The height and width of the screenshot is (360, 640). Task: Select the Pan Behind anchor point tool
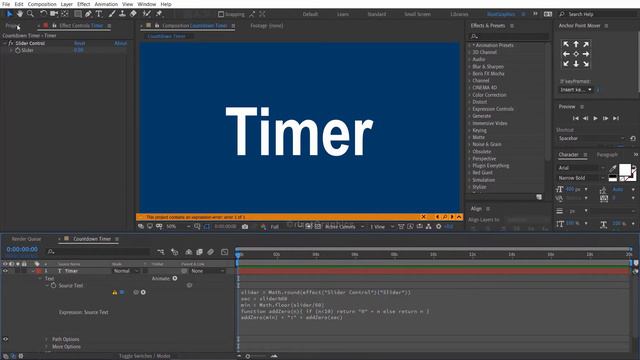[65, 14]
